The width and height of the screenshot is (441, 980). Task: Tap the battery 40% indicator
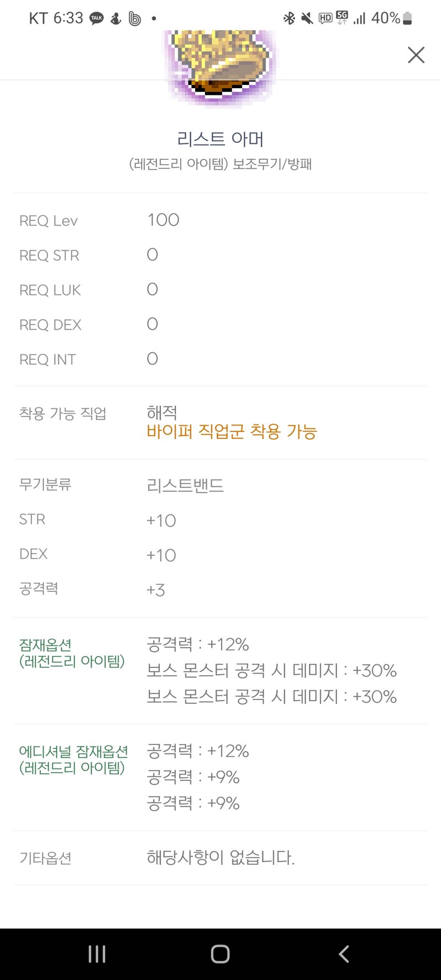(392, 18)
